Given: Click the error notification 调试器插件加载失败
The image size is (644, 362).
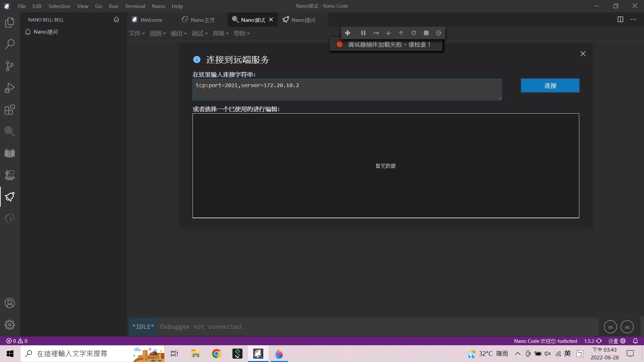Looking at the screenshot, I should coord(386,45).
